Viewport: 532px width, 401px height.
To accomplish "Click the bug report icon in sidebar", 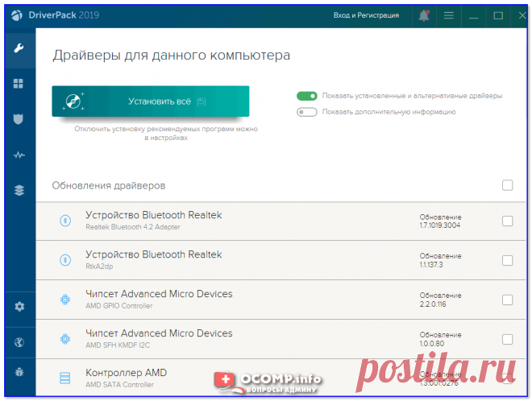I will [19, 373].
